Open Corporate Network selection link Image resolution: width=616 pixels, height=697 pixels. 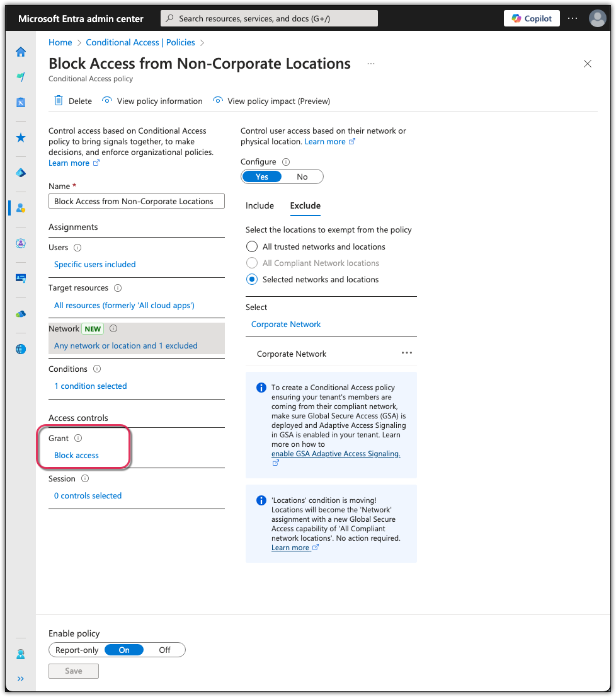tap(286, 325)
